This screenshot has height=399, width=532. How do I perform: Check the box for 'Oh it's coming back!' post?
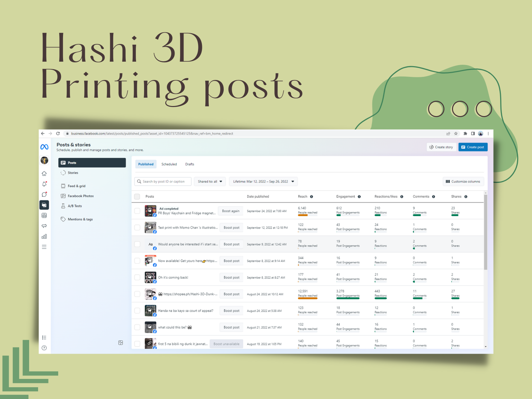pyautogui.click(x=137, y=277)
